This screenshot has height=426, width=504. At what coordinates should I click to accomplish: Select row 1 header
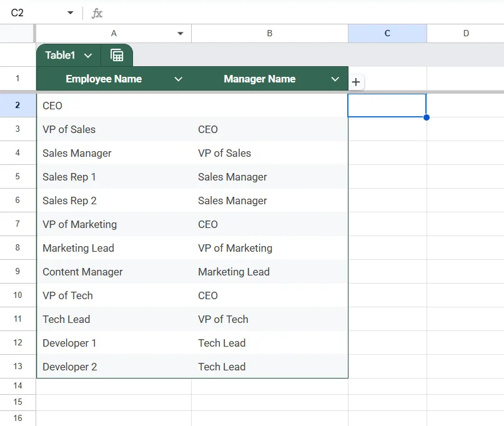coord(17,79)
